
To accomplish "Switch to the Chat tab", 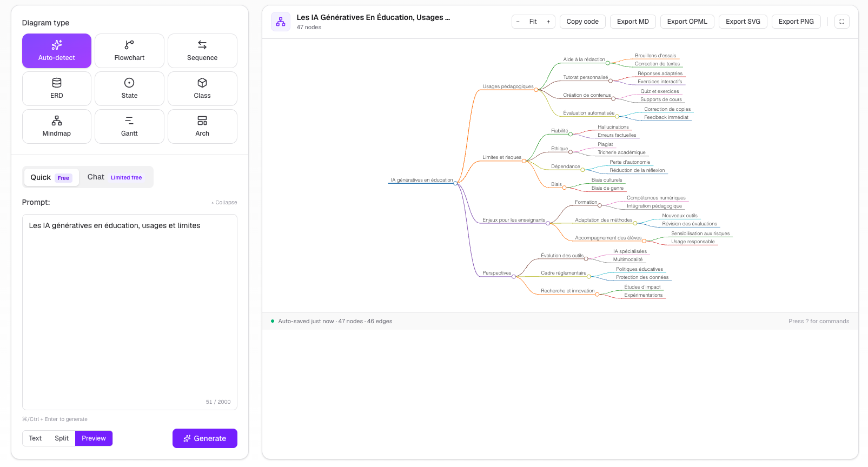I will [x=115, y=177].
